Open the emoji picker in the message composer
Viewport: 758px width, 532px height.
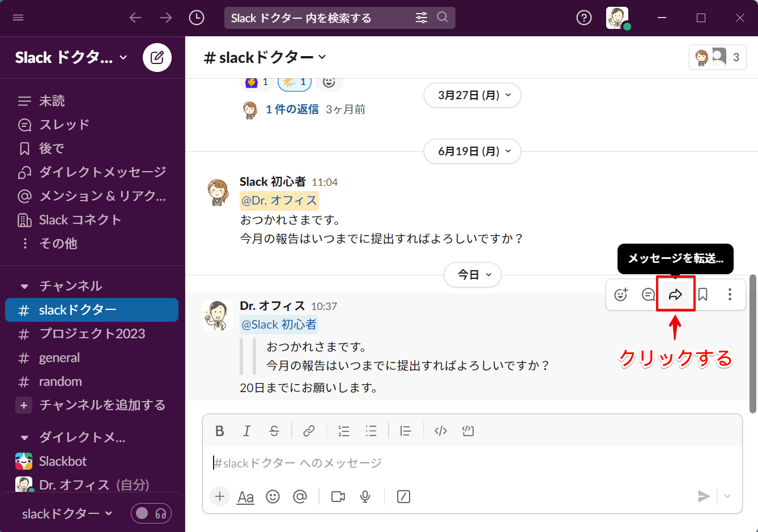pos(272,496)
